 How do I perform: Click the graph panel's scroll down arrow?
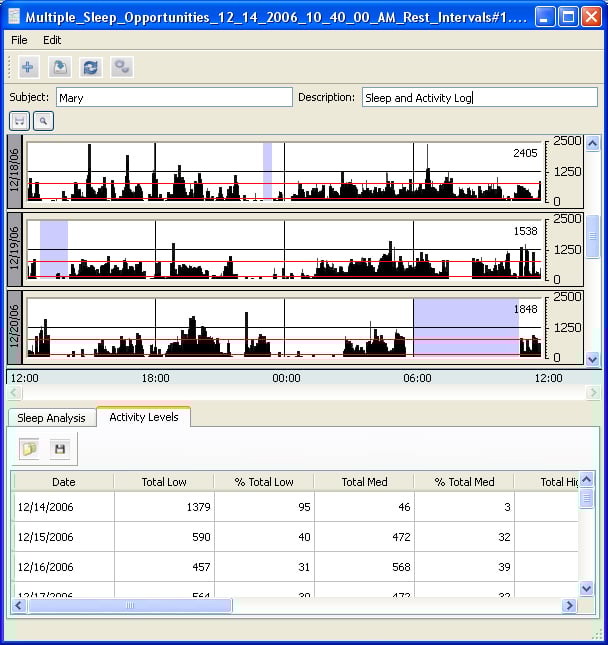coord(592,358)
